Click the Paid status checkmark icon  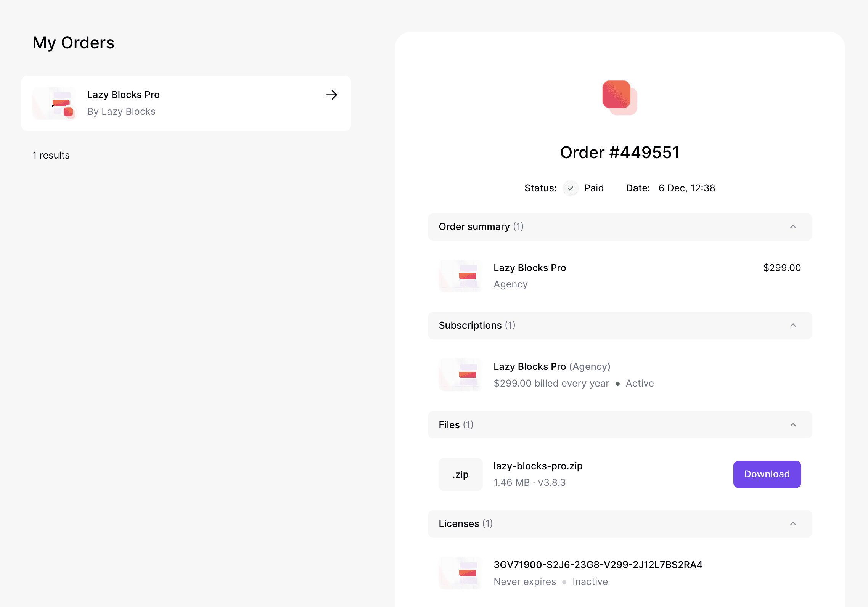point(570,188)
